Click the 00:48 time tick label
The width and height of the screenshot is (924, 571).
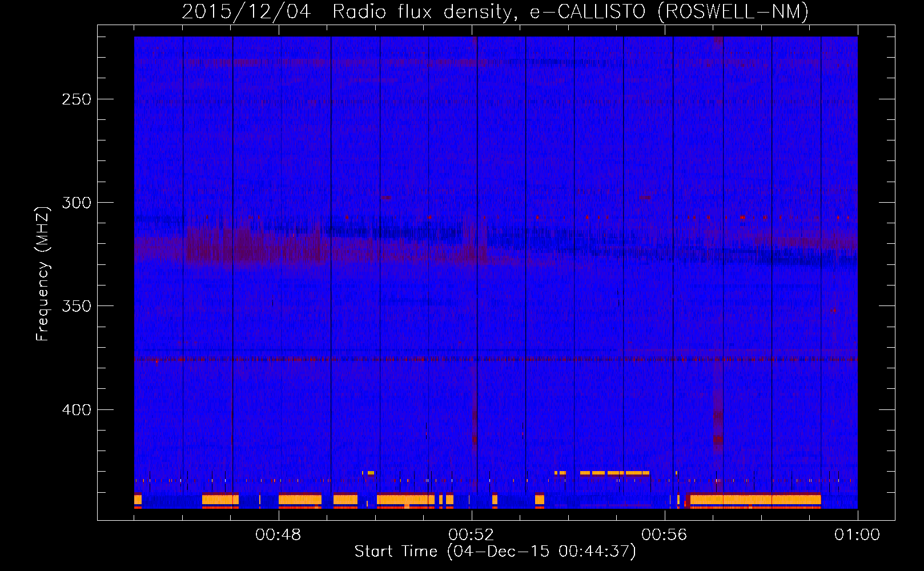tap(278, 535)
